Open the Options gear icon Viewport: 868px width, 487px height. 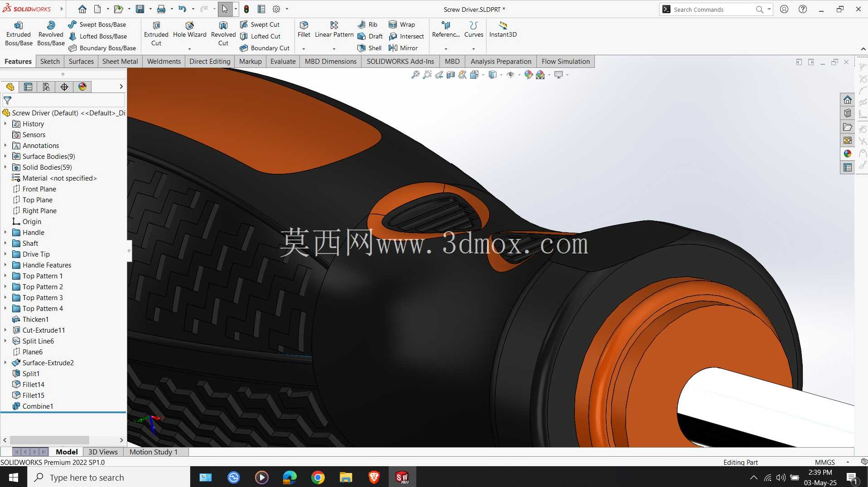(x=276, y=9)
